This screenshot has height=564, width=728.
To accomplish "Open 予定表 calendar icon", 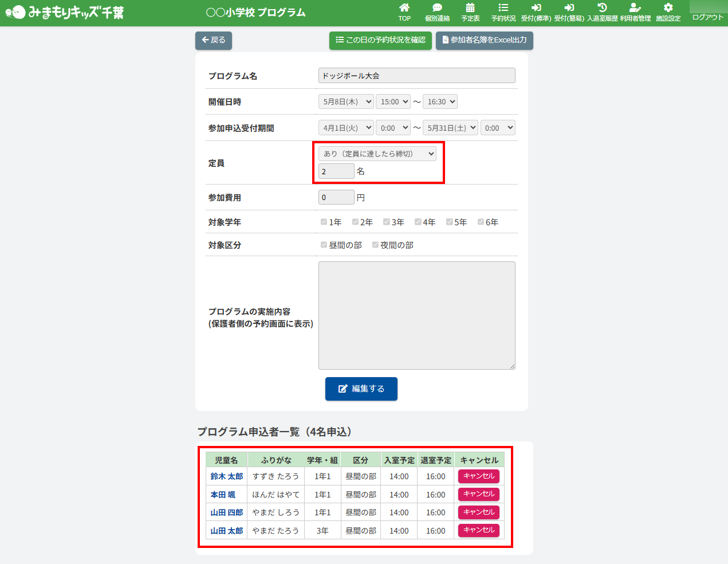I will click(470, 8).
